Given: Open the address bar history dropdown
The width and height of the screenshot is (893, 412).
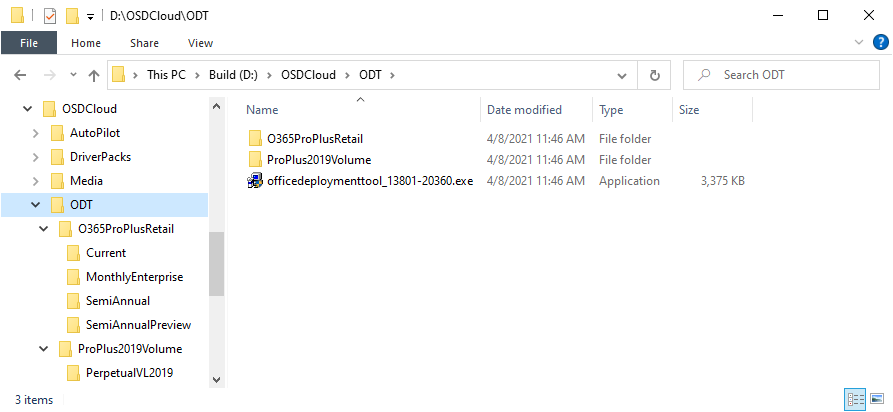Looking at the screenshot, I should pos(621,75).
